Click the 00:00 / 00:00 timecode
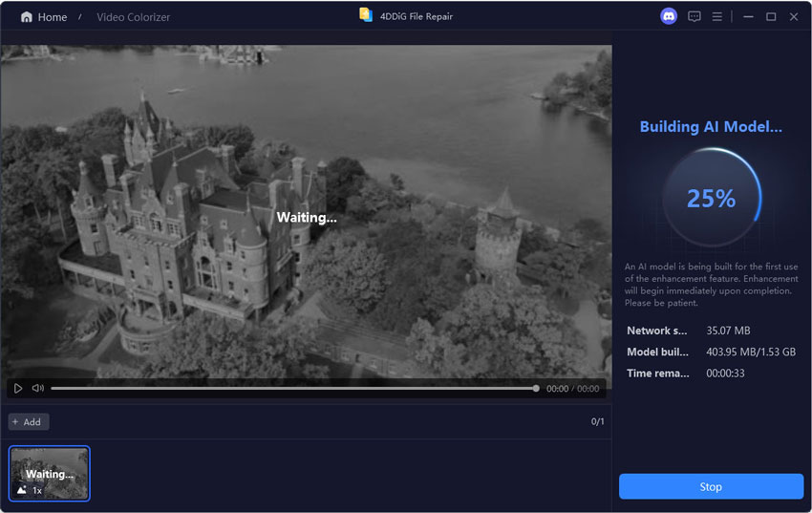 [x=573, y=389]
